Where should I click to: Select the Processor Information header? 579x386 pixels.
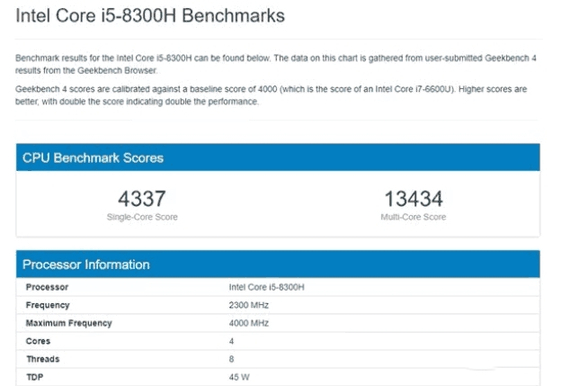tap(278, 264)
